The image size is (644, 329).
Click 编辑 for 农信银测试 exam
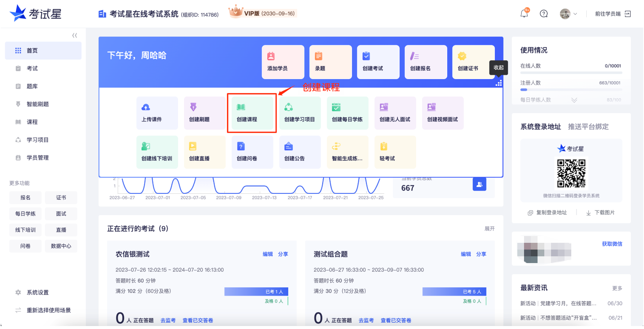[x=268, y=254]
